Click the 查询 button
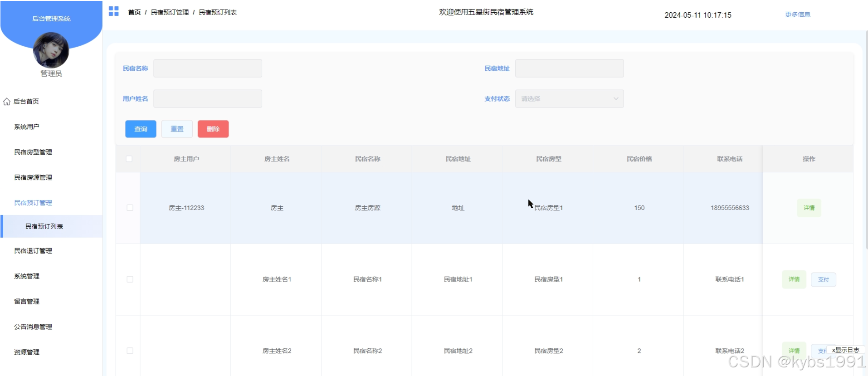 coord(141,129)
